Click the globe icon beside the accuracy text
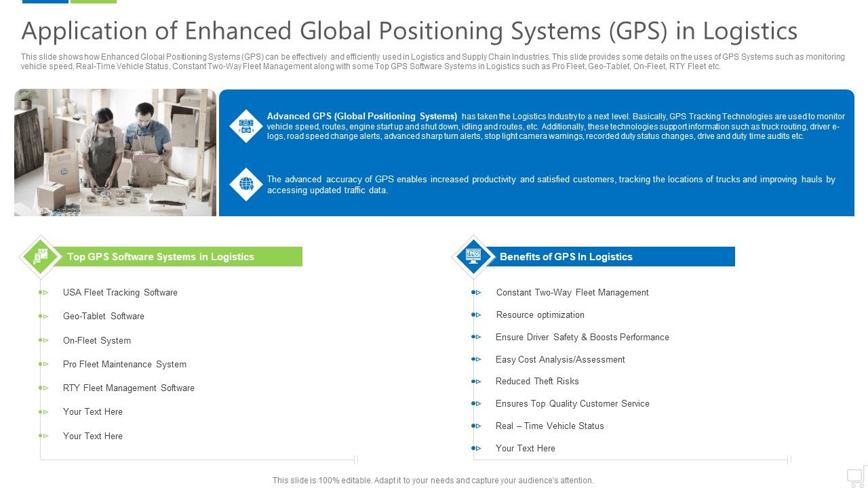The height and width of the screenshot is (488, 868). point(245,184)
